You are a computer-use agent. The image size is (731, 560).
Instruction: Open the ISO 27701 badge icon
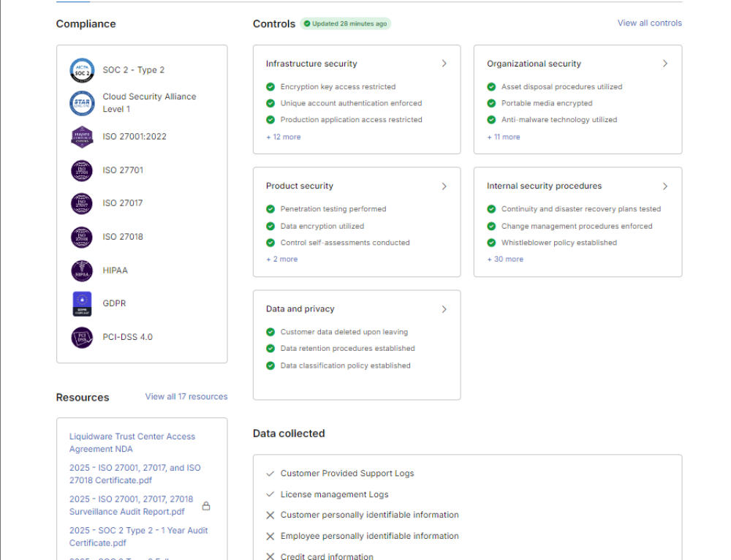click(x=82, y=170)
